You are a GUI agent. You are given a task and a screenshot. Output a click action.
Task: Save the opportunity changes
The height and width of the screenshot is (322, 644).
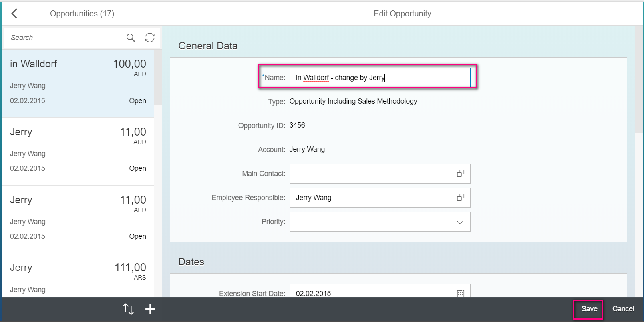click(589, 309)
